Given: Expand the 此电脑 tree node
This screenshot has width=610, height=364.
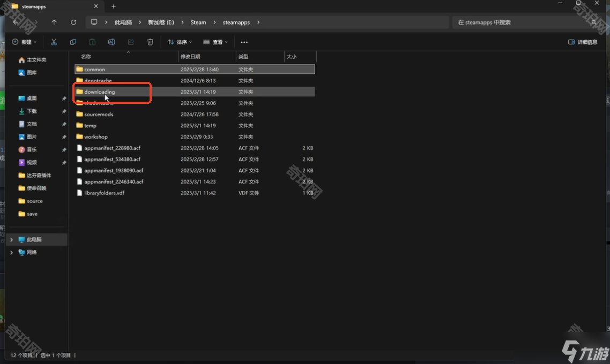Looking at the screenshot, I should (11, 240).
